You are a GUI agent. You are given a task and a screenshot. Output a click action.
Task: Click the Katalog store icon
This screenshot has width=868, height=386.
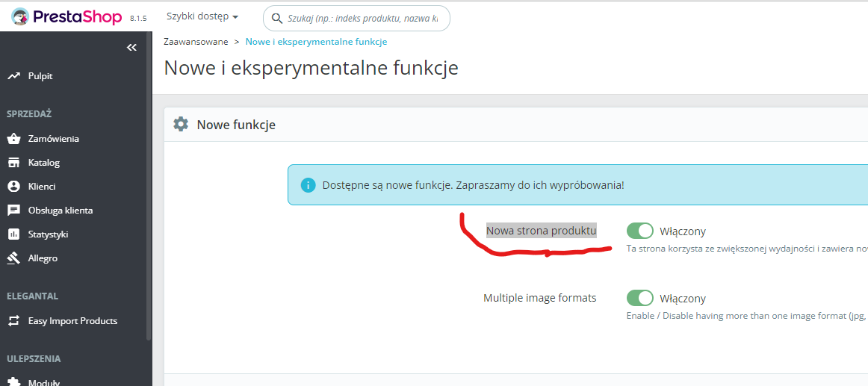coord(14,163)
